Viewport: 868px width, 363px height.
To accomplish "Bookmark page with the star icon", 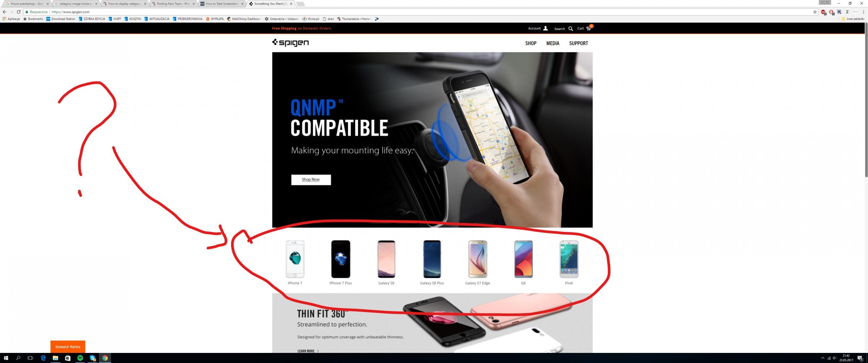I will pos(815,12).
